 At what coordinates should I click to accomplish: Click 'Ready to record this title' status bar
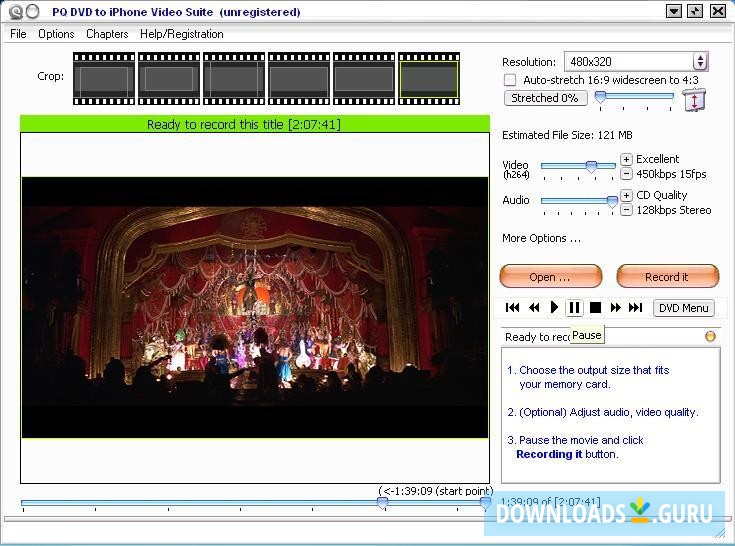coord(255,124)
